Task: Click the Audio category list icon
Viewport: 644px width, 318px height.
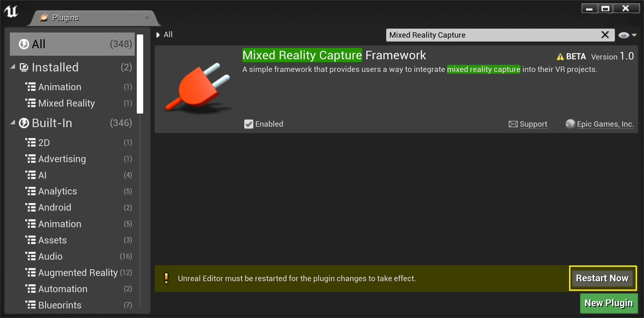Action: coord(31,256)
